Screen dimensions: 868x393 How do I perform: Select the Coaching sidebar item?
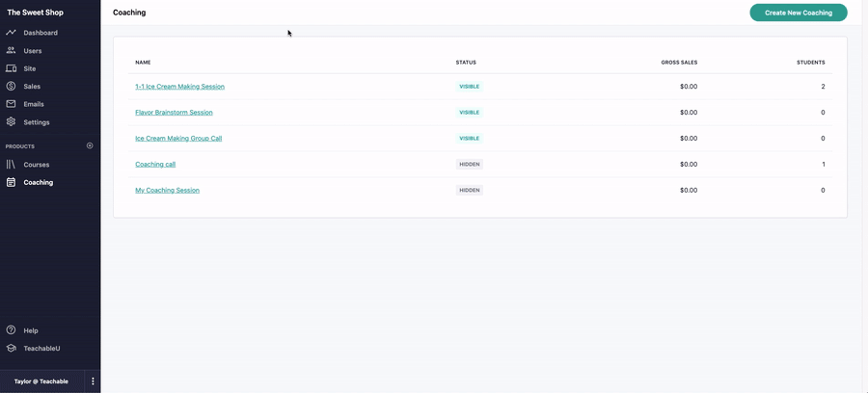pyautogui.click(x=39, y=182)
